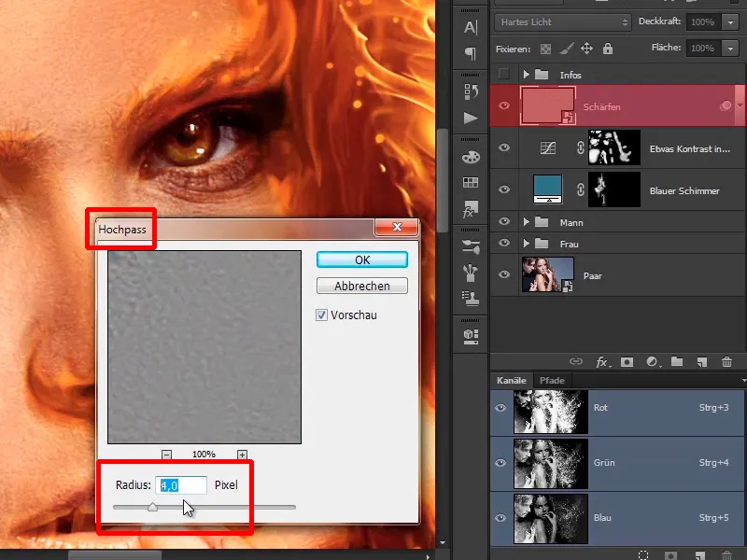Image resolution: width=747 pixels, height=560 pixels.
Task: Lock position move icon
Action: click(x=586, y=49)
